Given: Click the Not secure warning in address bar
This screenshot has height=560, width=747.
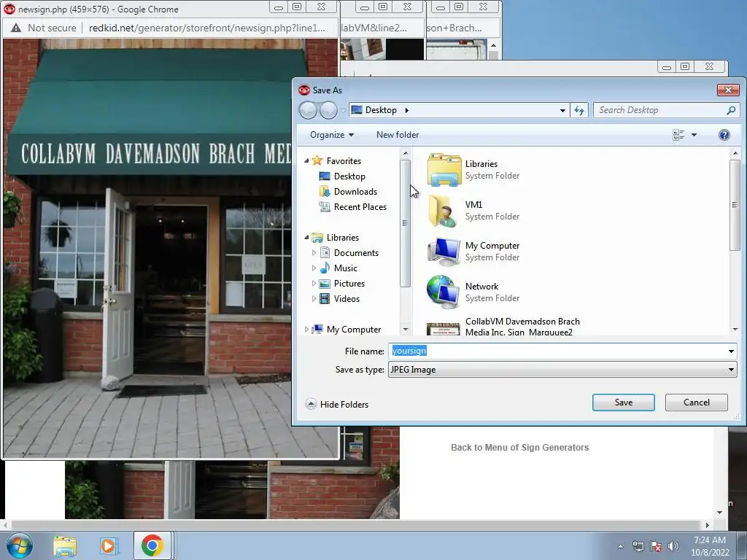Looking at the screenshot, I should (x=43, y=28).
